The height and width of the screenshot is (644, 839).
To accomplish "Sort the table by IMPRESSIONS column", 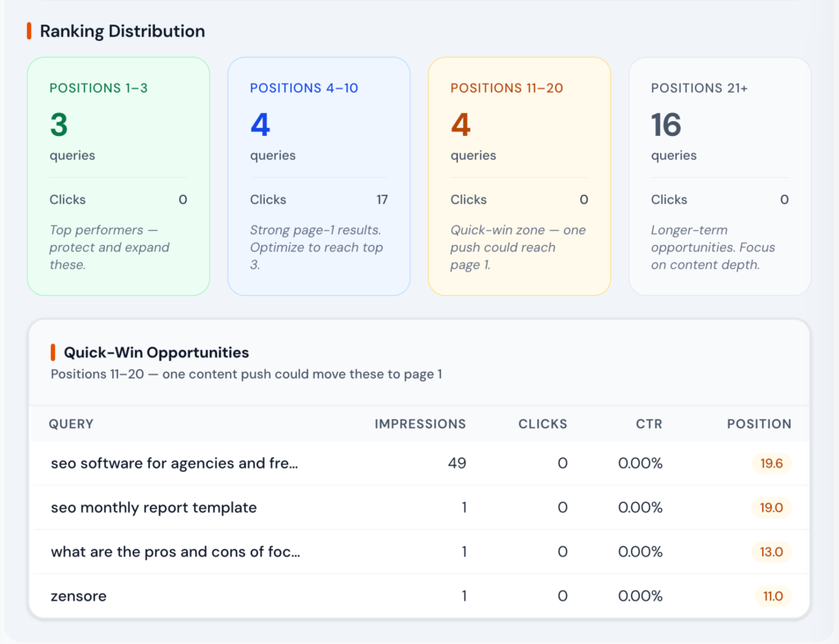I will [x=420, y=424].
